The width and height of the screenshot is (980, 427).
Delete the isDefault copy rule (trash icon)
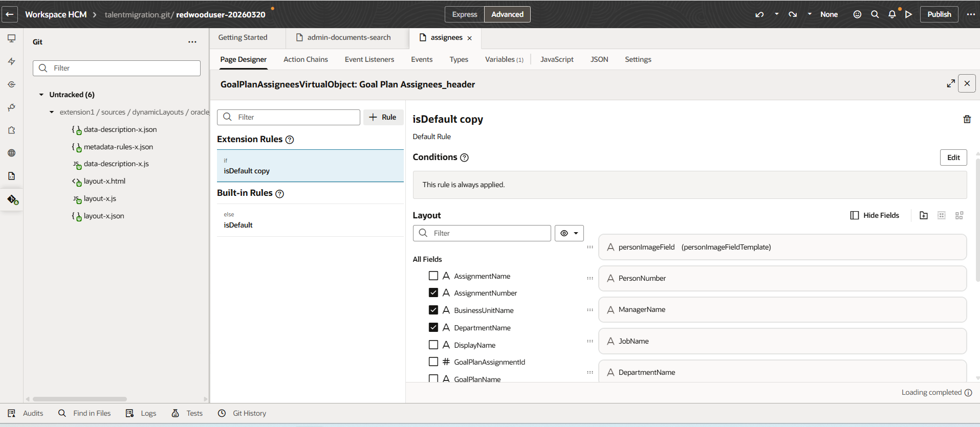(967, 119)
